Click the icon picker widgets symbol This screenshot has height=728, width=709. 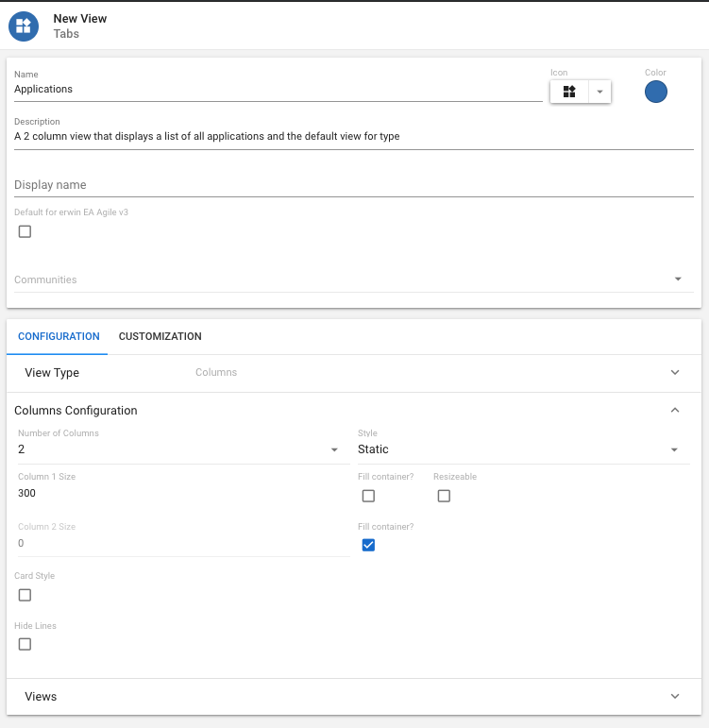tap(569, 92)
